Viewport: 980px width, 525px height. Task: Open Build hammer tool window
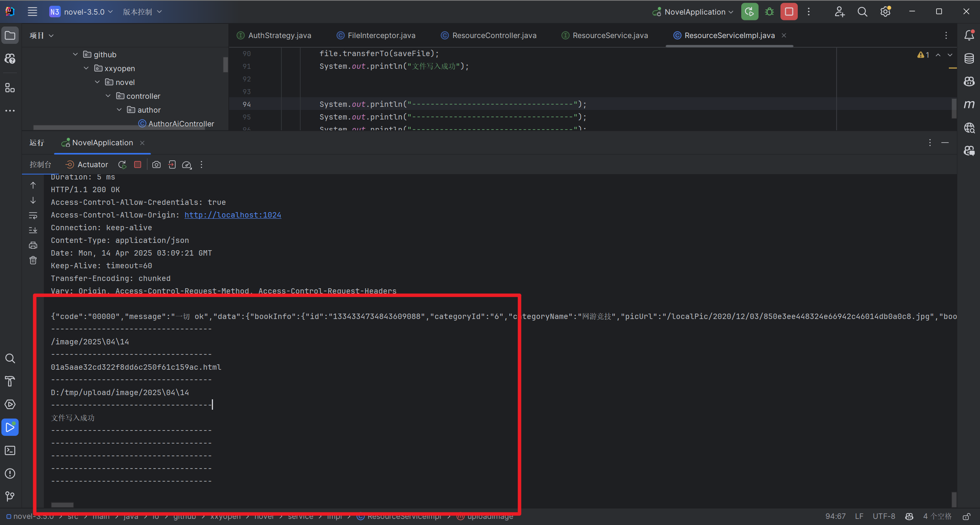click(x=10, y=381)
